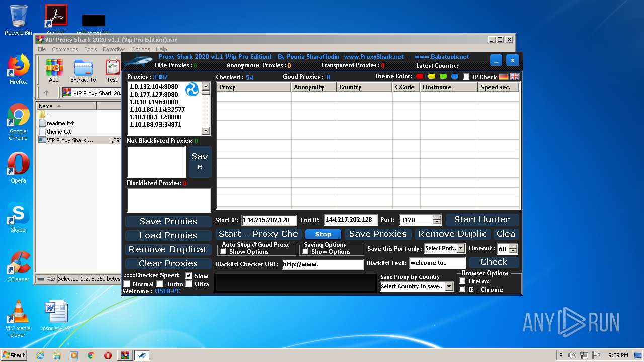Select the red theme color
Image resolution: width=644 pixels, height=362 pixels.
tap(420, 77)
